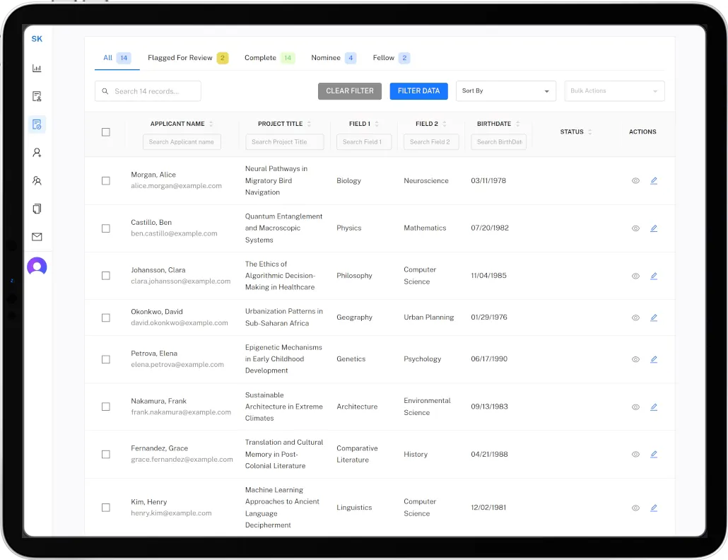The height and width of the screenshot is (560, 728).
Task: Open the approved applications sidebar icon
Action: coord(37,124)
